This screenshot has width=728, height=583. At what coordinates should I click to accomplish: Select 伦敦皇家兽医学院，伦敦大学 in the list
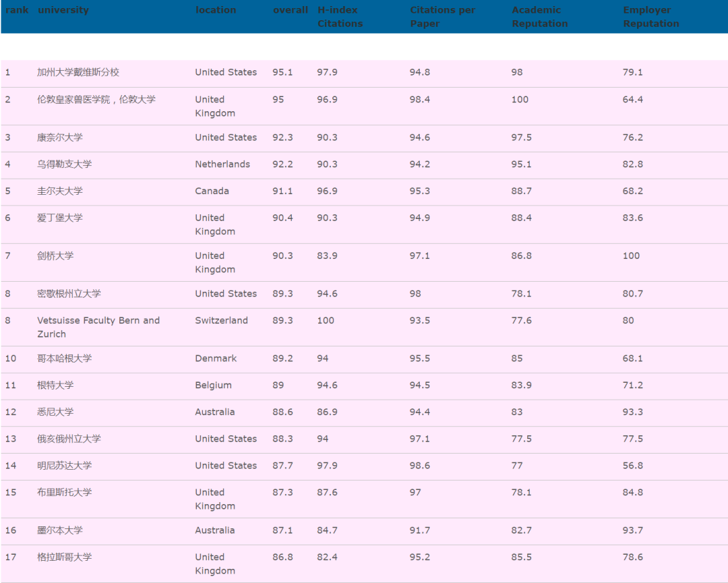point(96,99)
